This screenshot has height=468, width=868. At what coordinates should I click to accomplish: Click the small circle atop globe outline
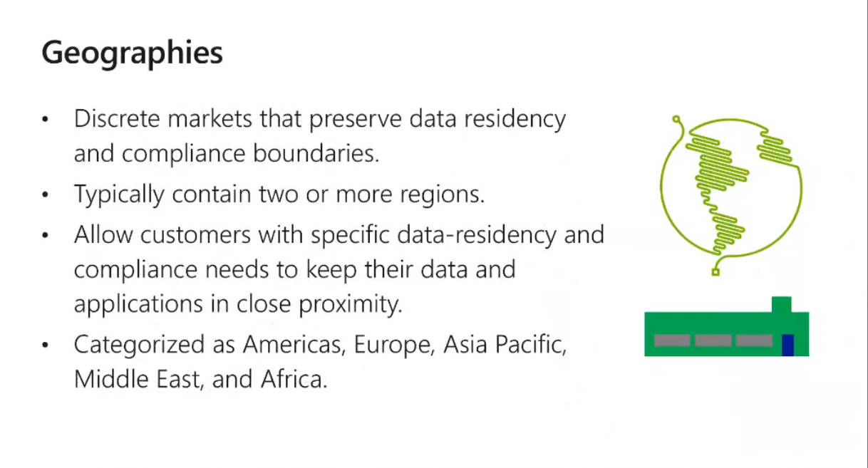(x=677, y=119)
